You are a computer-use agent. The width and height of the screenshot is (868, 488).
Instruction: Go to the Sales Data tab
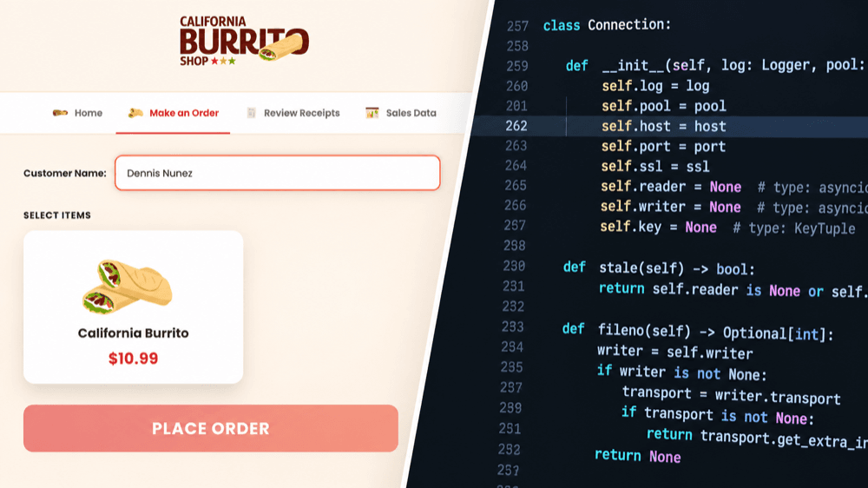tap(401, 113)
